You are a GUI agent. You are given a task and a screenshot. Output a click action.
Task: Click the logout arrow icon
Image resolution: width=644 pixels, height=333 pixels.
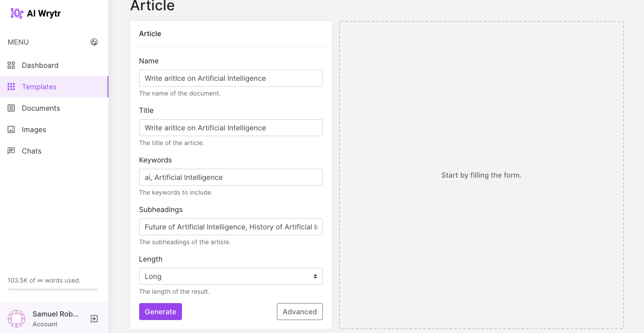tap(94, 319)
